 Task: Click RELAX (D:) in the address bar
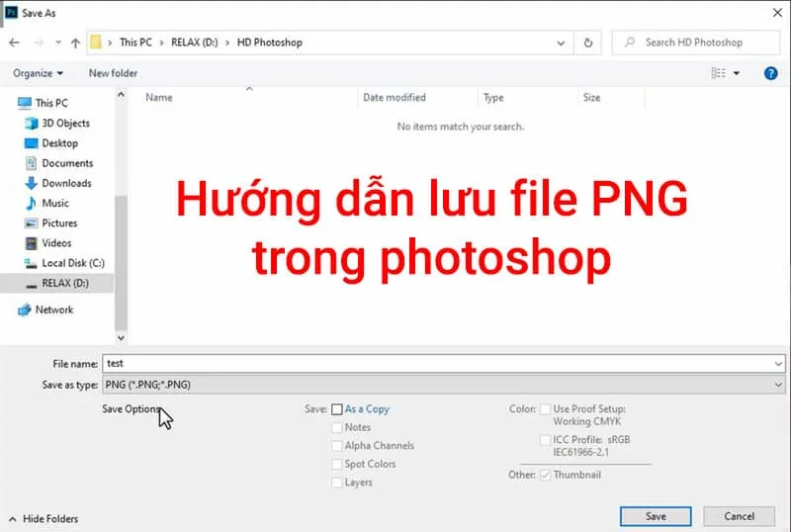click(x=195, y=43)
